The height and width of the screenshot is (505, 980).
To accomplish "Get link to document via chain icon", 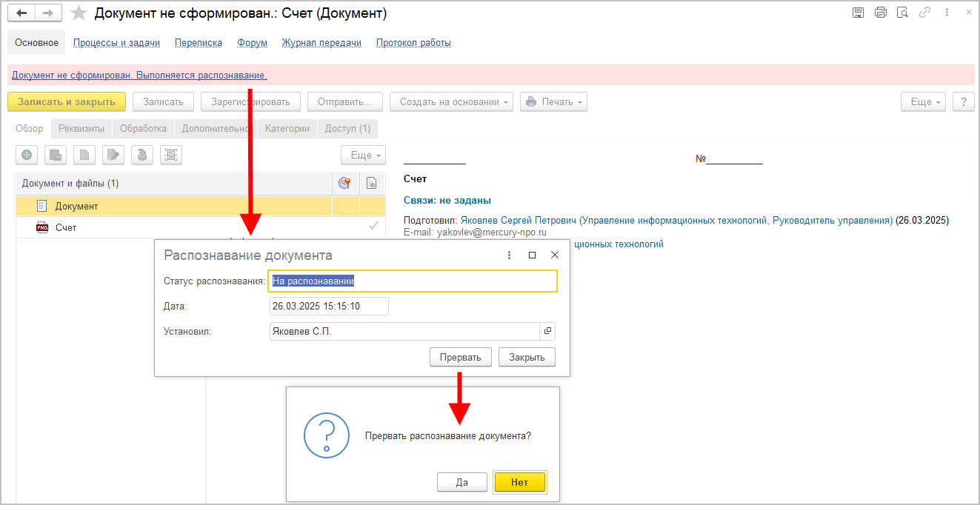I will coord(924,13).
